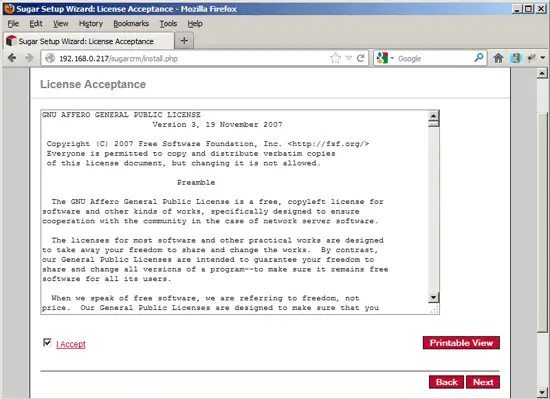
Task: Click the license scrollbar thumb
Action: click(x=433, y=124)
